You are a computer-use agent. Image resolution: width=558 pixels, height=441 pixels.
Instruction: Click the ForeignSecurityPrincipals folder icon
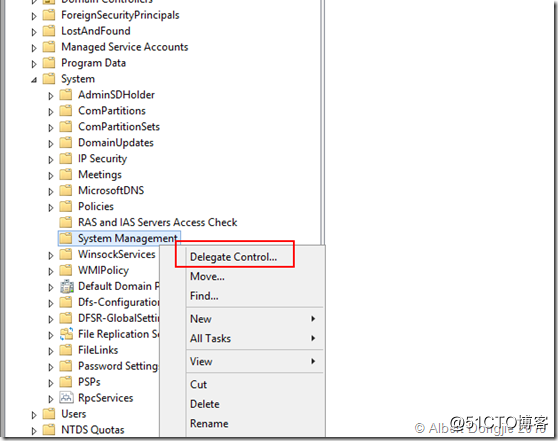coord(49,15)
